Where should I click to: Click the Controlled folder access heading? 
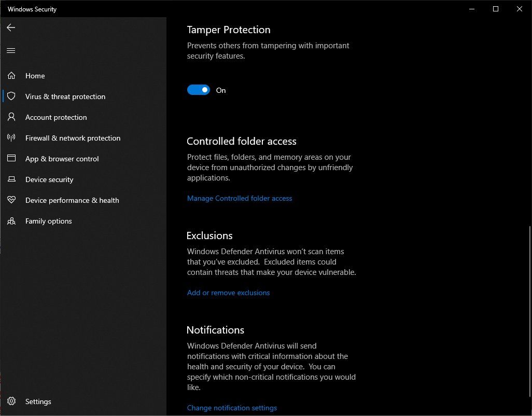tap(242, 141)
